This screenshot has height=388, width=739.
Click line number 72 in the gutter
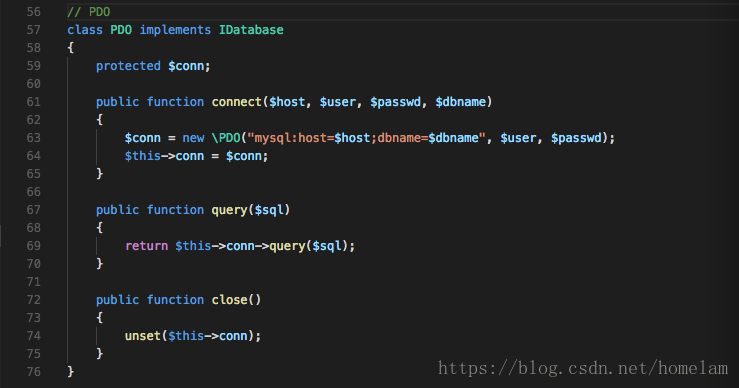33,300
